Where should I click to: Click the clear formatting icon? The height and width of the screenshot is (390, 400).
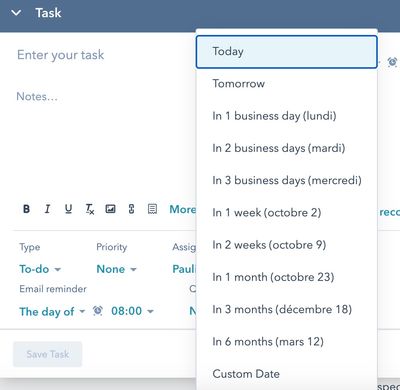(90, 209)
